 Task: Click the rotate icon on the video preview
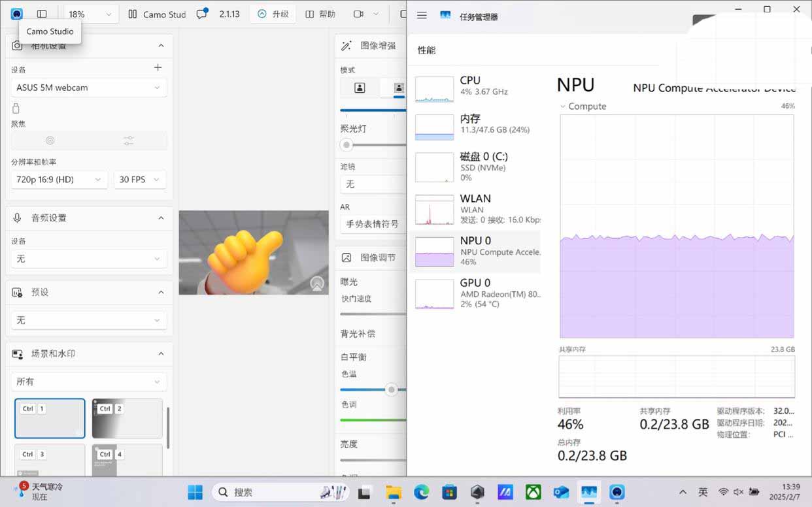(316, 284)
